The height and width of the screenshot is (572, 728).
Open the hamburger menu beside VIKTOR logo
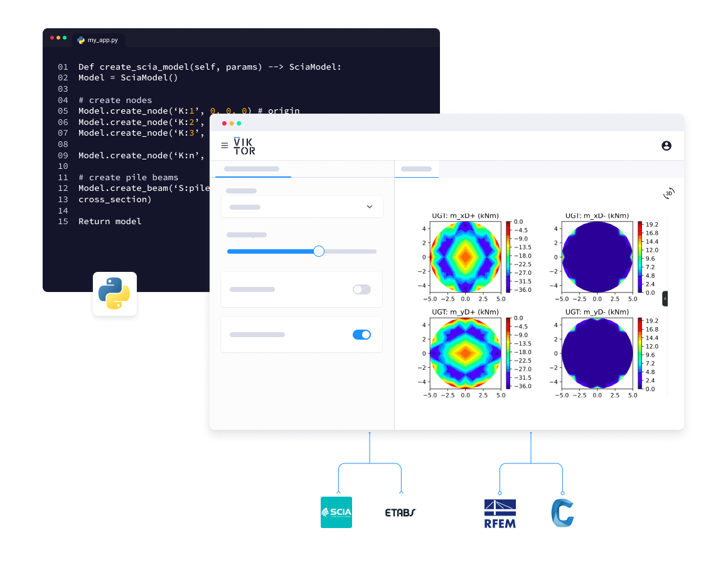coord(225,146)
